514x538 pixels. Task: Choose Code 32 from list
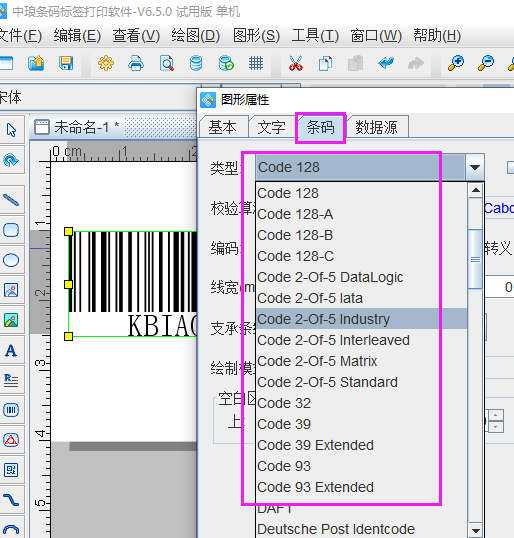tap(361, 403)
